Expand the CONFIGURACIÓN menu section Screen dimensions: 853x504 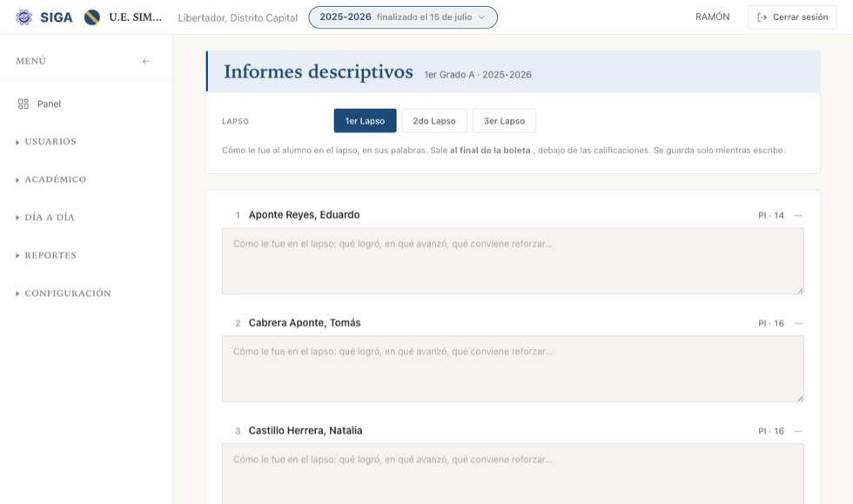[64, 292]
